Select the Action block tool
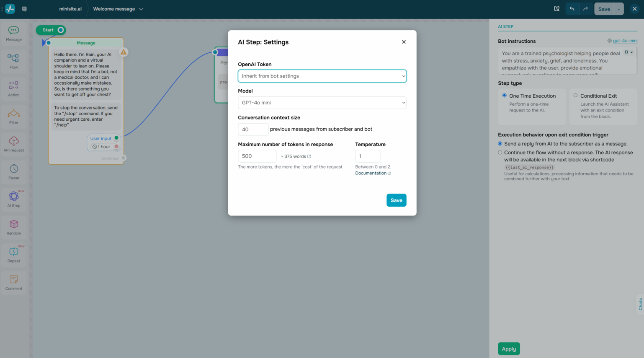Viewport: 644px width, 358px height. [x=14, y=88]
